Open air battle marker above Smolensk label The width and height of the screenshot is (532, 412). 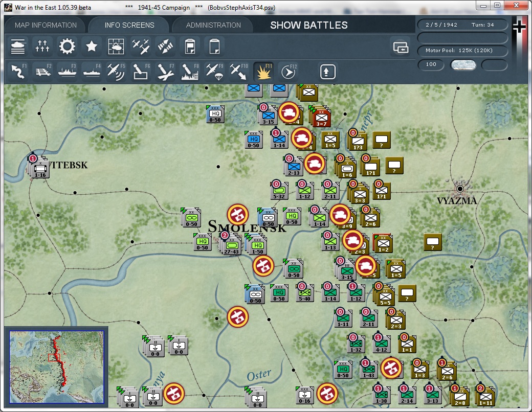tap(237, 214)
